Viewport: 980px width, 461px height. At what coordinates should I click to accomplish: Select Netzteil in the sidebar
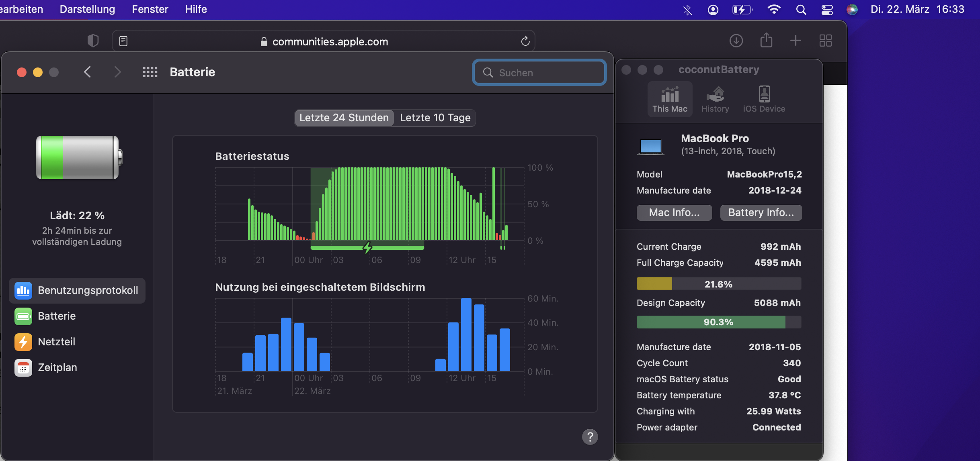tap(56, 342)
